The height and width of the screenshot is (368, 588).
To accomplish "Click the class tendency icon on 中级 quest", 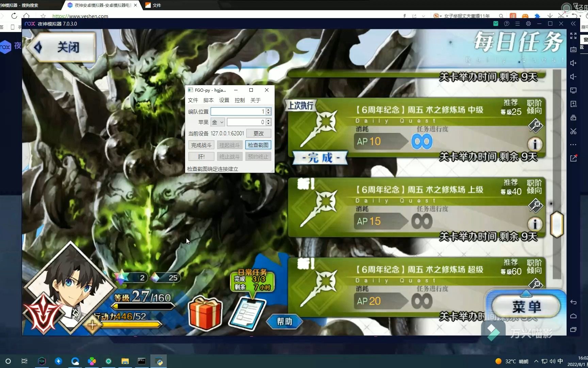I will click(535, 125).
